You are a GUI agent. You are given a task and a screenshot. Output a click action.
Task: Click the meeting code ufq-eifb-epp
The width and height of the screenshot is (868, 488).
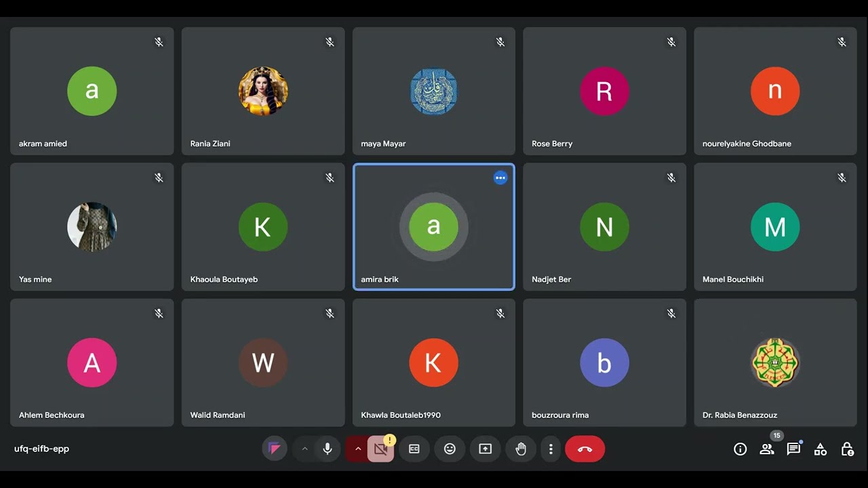point(41,449)
